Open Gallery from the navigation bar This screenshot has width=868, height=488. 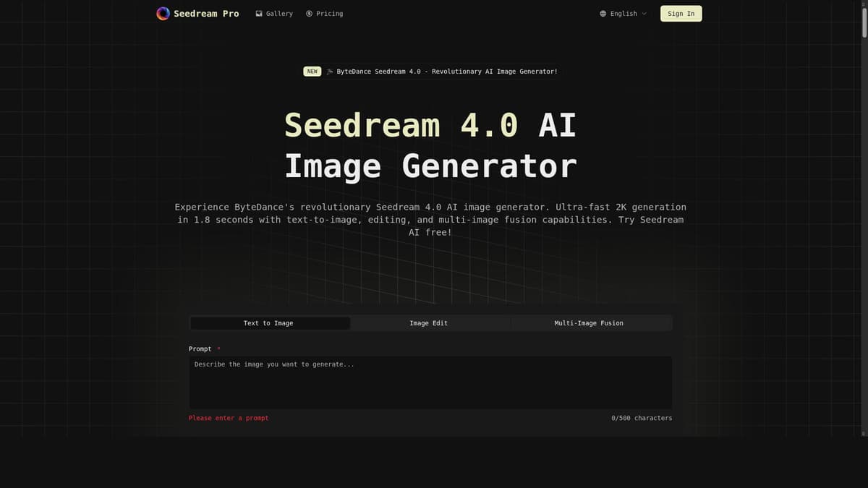[x=279, y=13]
